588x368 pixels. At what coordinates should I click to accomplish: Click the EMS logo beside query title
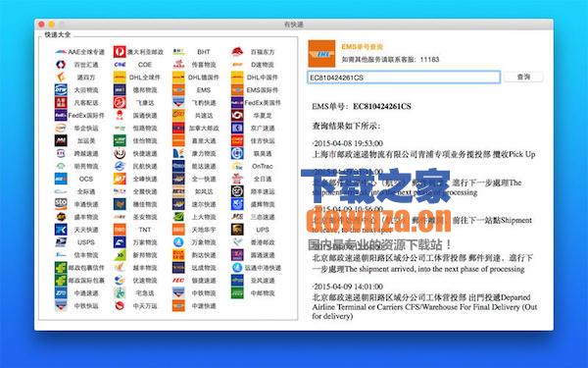pyautogui.click(x=321, y=54)
